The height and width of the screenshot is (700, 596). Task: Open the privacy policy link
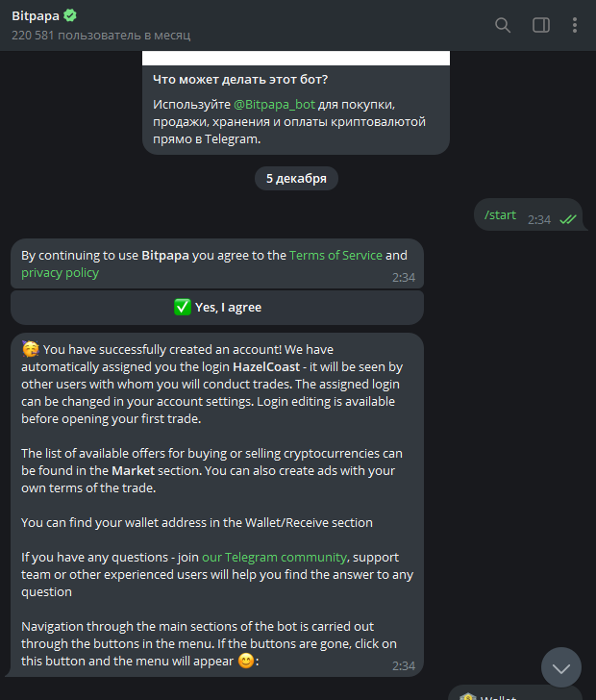(x=60, y=272)
